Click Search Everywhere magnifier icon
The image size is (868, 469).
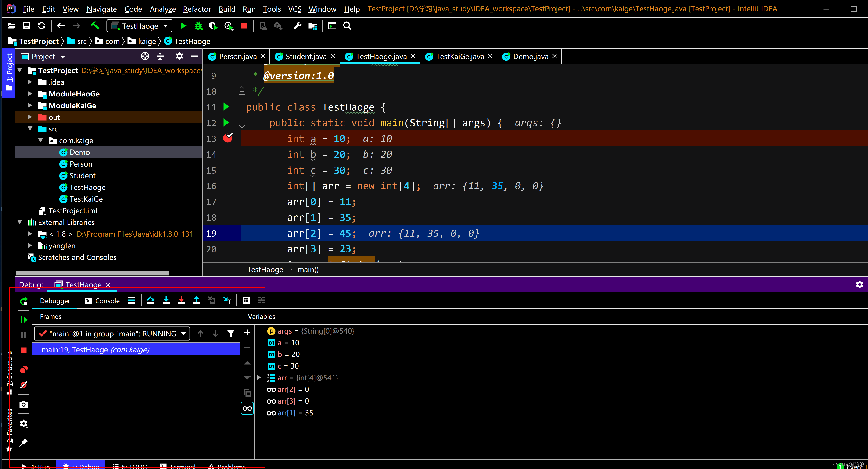pyautogui.click(x=347, y=26)
